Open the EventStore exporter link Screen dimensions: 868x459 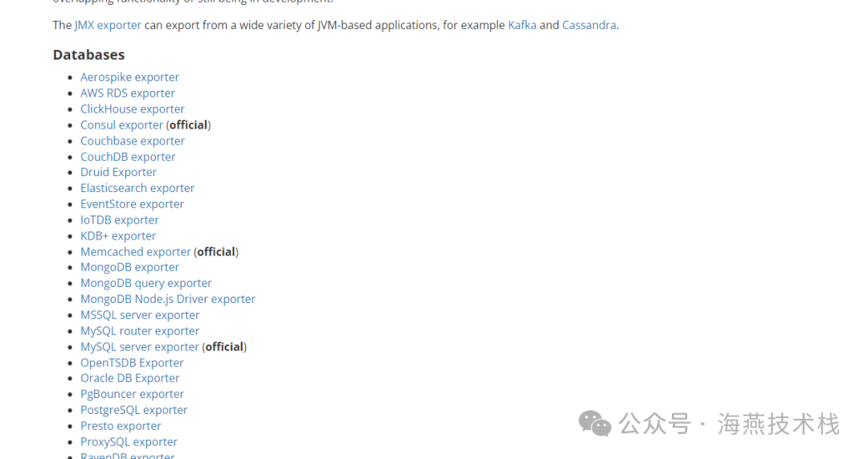coord(132,204)
